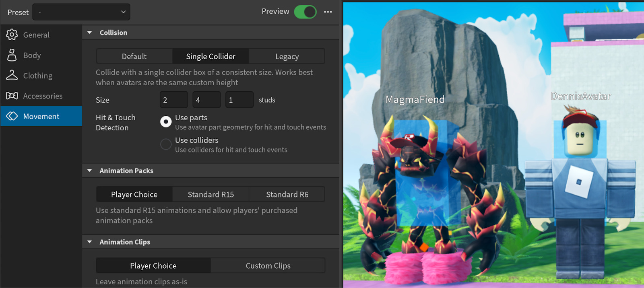Click 'Leave animation clips as-is' text
The image size is (644, 288).
[x=141, y=282]
